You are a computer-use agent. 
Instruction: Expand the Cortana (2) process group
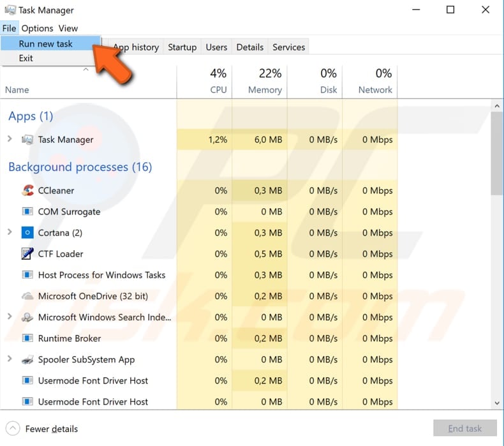10,232
